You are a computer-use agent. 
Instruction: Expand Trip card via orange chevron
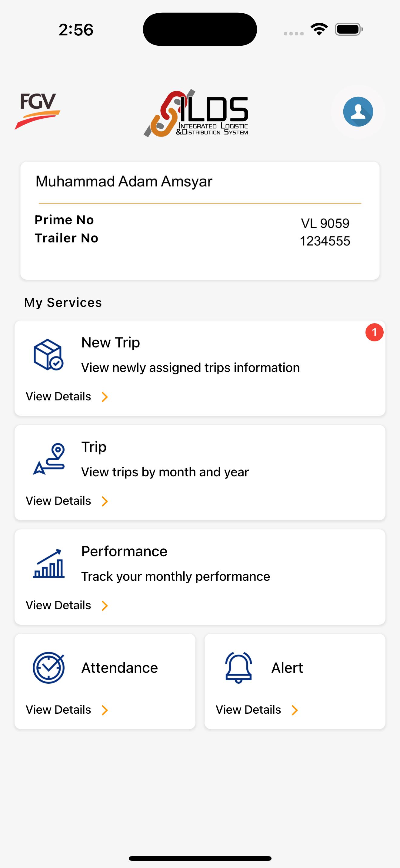pos(105,501)
